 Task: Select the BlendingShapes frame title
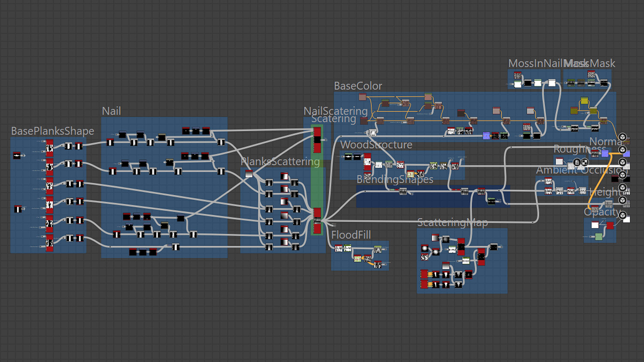click(x=395, y=179)
